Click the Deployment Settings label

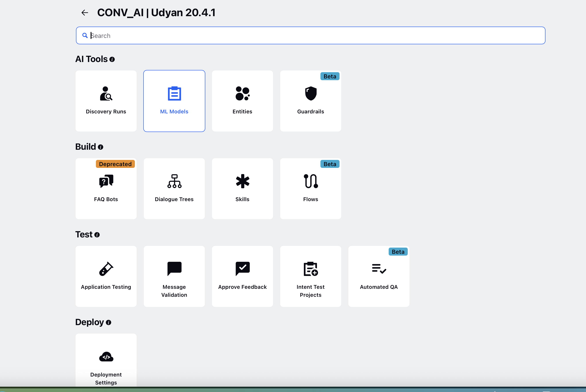coord(106,379)
